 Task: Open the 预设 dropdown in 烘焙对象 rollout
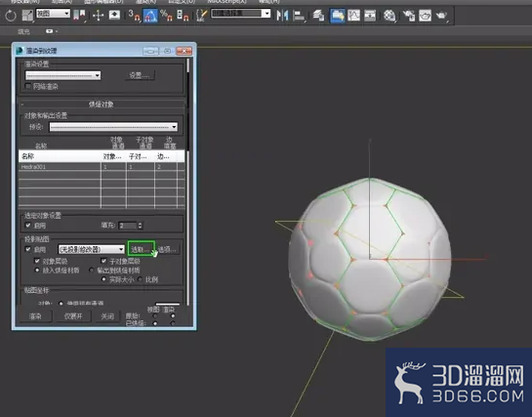[x=113, y=127]
